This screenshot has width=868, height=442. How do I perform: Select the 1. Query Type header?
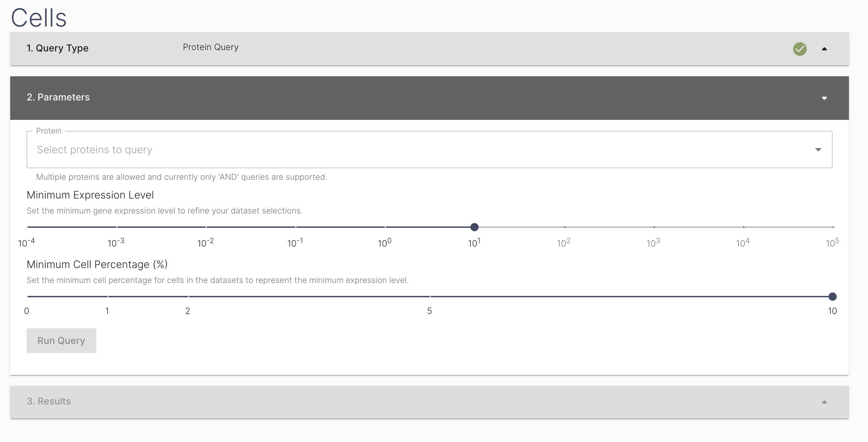pos(57,48)
